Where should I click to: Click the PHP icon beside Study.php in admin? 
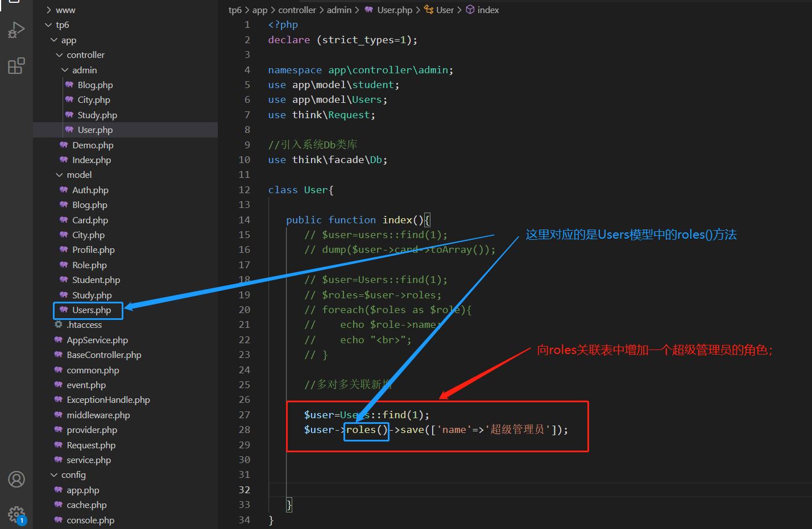(69, 115)
